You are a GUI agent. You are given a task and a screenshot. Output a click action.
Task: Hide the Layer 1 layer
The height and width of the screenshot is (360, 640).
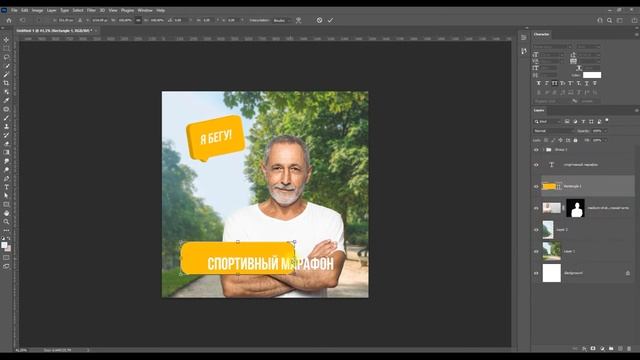(x=536, y=251)
